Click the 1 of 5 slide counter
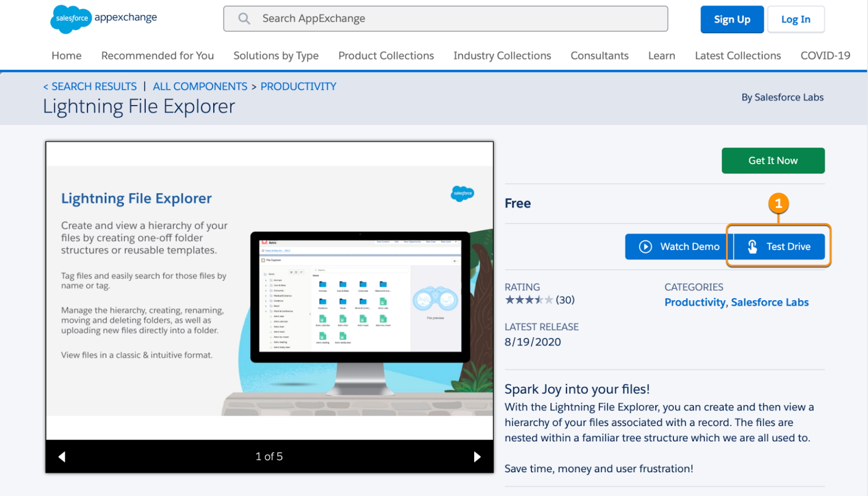 point(269,457)
